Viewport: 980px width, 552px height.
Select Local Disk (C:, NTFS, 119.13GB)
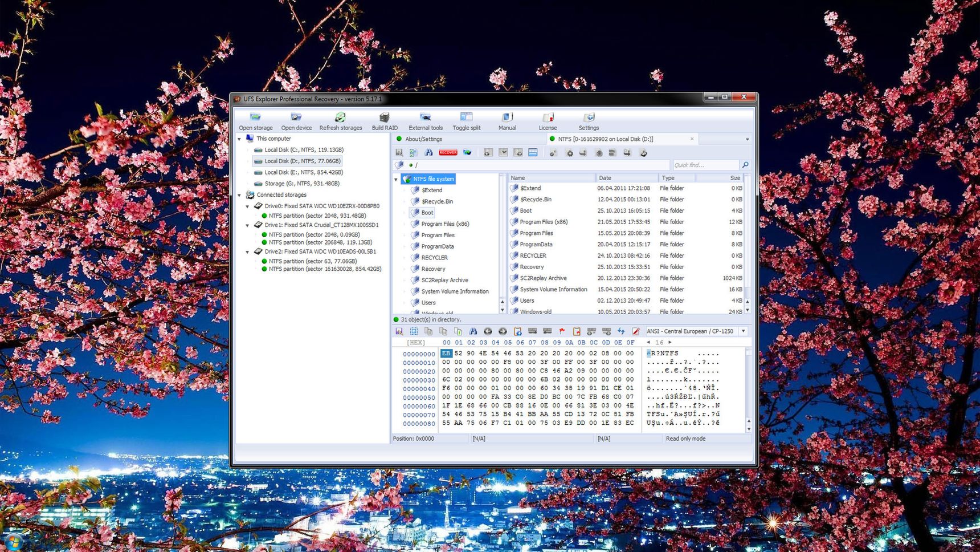299,150
